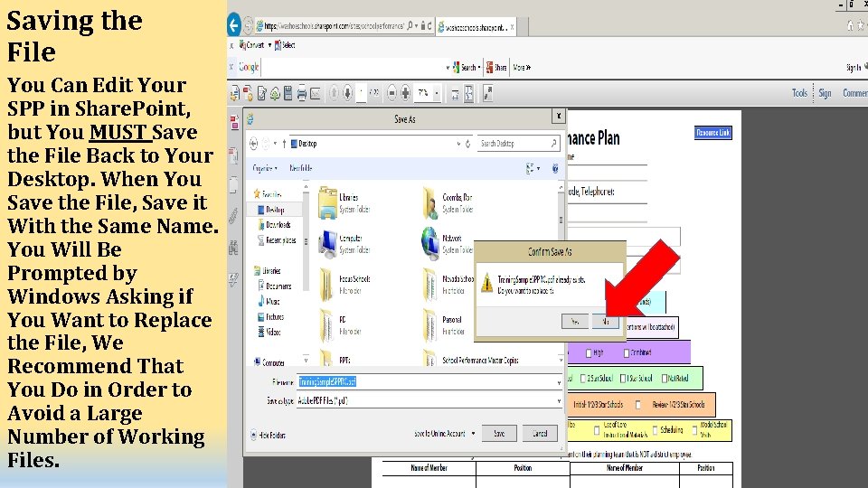The image size is (868, 488).
Task: Go back using the browser back arrow
Action: 233,25
